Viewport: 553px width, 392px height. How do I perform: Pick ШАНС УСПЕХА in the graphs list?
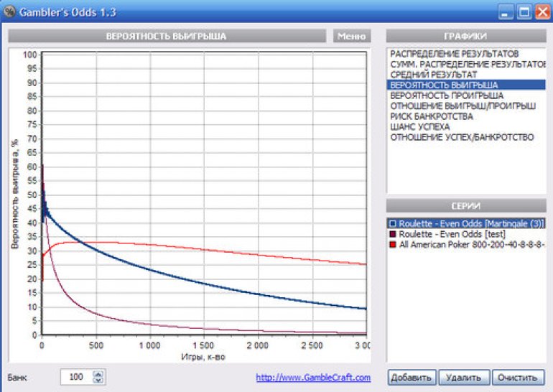click(x=420, y=126)
